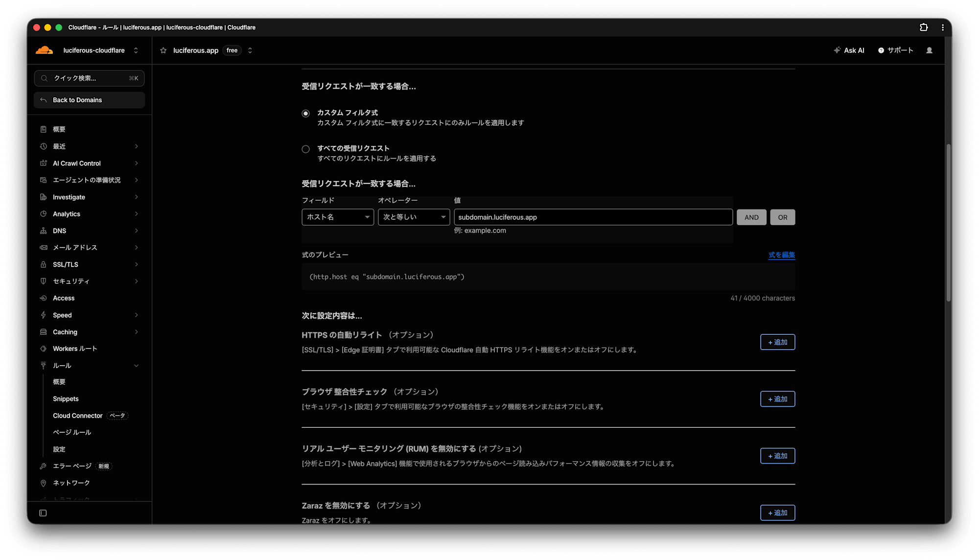
Task: Click the page vertical scrollbar
Action: tap(948, 223)
